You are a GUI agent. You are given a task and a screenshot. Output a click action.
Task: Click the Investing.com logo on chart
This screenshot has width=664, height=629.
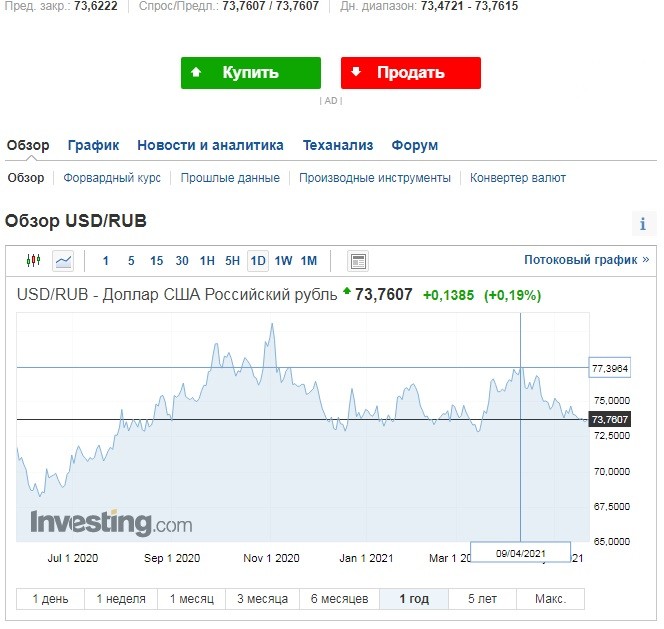click(x=110, y=522)
